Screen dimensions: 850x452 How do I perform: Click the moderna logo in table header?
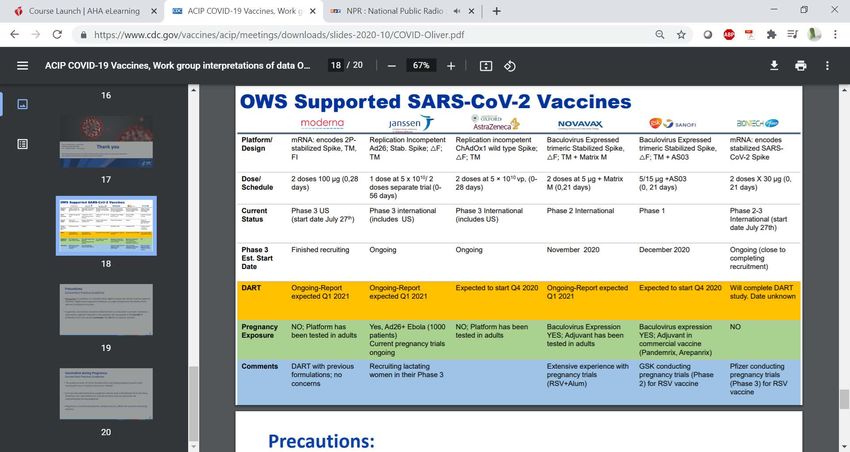click(322, 123)
